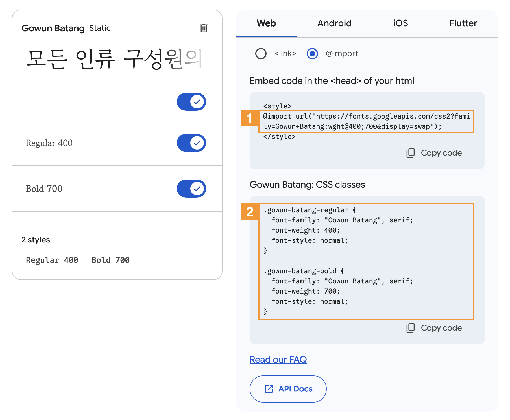Select the <link> radio button
510x420 pixels.
261,54
